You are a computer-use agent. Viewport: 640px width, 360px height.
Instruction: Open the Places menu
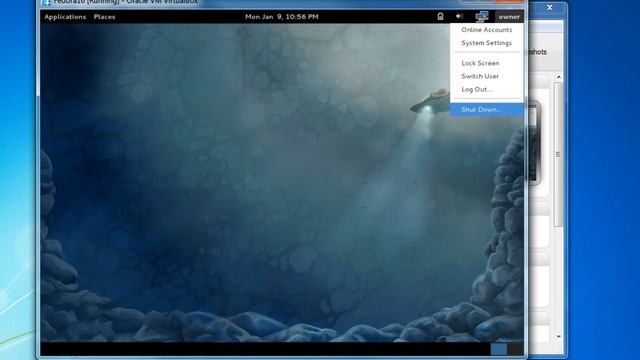[104, 17]
